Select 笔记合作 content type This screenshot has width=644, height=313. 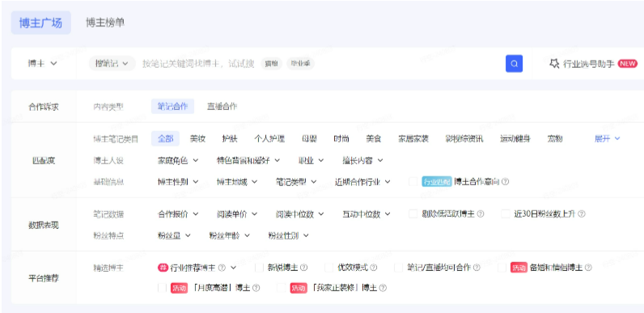pyautogui.click(x=172, y=107)
